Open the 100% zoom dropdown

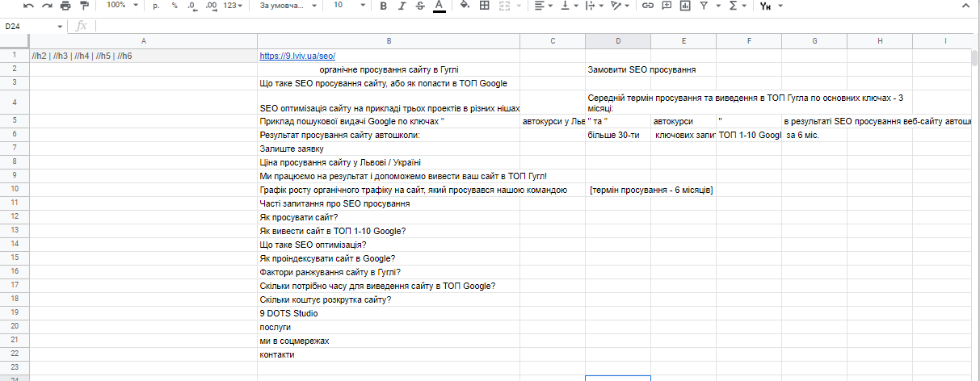point(123,6)
